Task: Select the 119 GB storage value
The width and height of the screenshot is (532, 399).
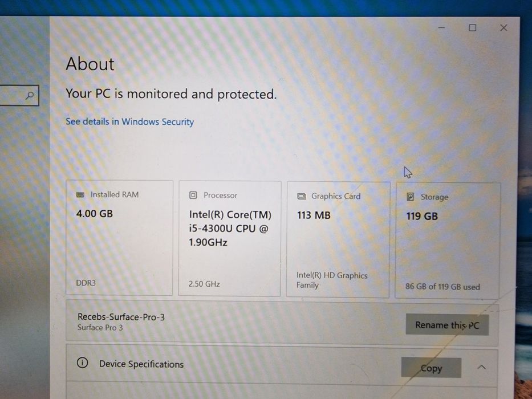Action: tap(422, 216)
